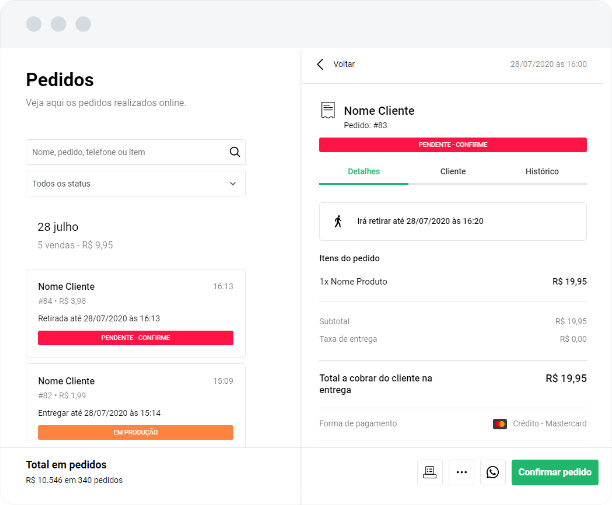Click the Pendente - Confirme badge on order #84
Viewport: 612px width, 505px height.
[x=135, y=338]
